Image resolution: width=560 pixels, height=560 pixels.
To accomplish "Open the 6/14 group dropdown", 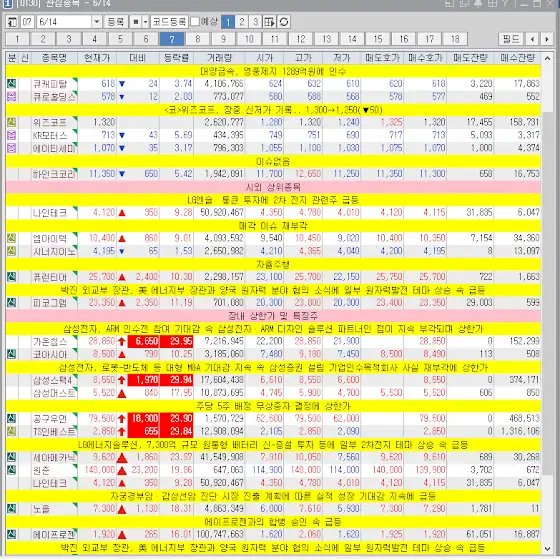I will coord(96,22).
